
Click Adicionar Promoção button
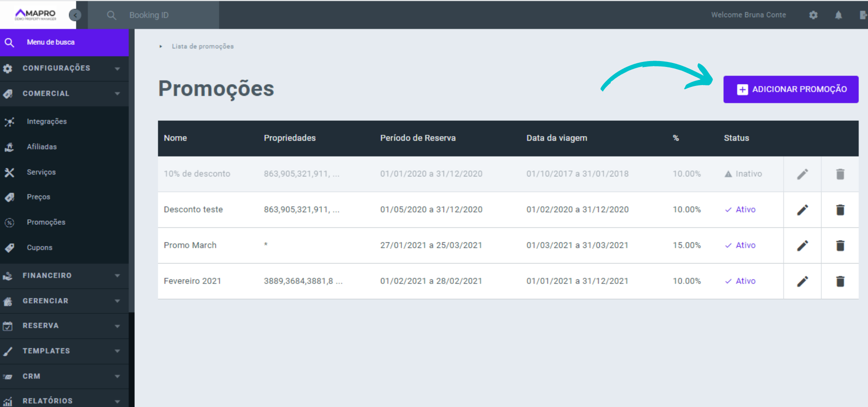coord(790,89)
